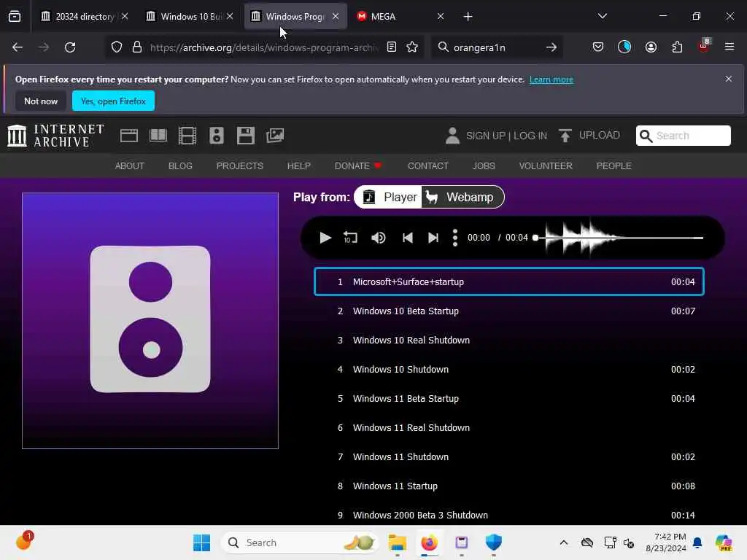Mute the player volume icon
The width and height of the screenshot is (747, 560).
coord(379,238)
